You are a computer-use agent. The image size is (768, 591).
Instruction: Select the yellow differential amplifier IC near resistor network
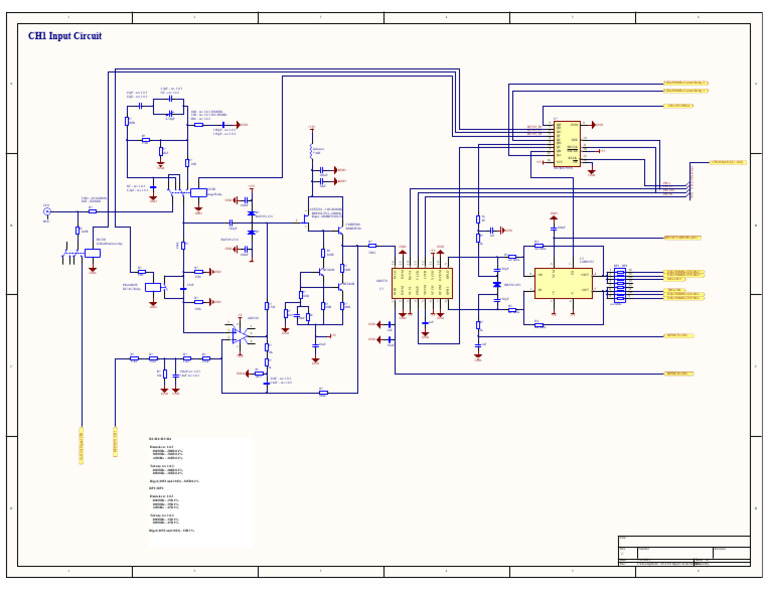(563, 283)
